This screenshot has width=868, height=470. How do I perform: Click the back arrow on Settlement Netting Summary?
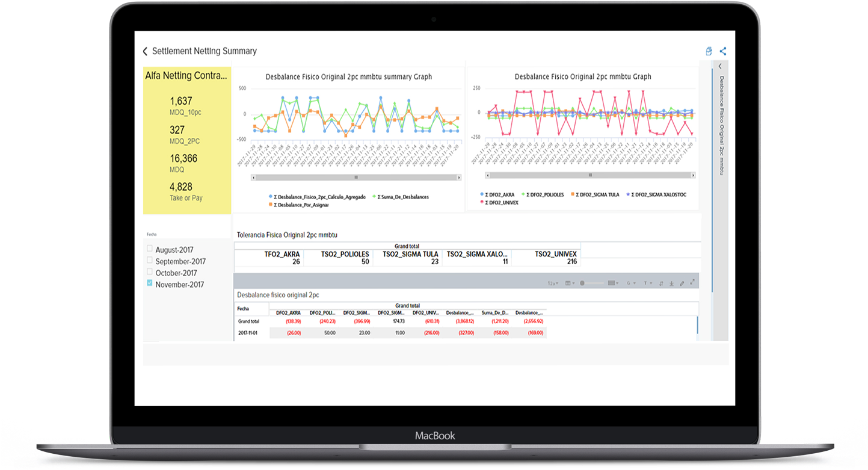pyautogui.click(x=144, y=51)
